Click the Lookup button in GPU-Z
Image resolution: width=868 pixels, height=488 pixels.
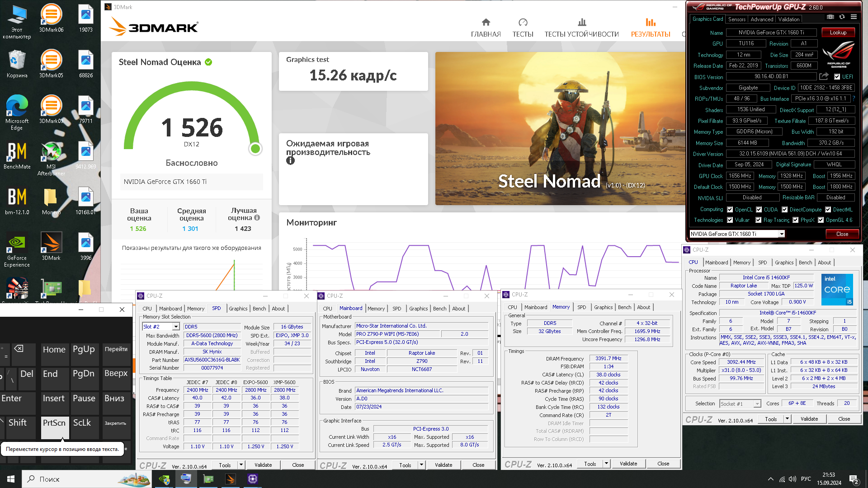click(838, 33)
